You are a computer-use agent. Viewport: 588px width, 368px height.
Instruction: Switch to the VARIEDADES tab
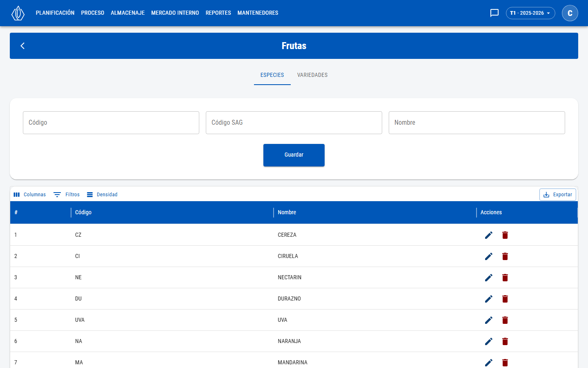tap(312, 75)
